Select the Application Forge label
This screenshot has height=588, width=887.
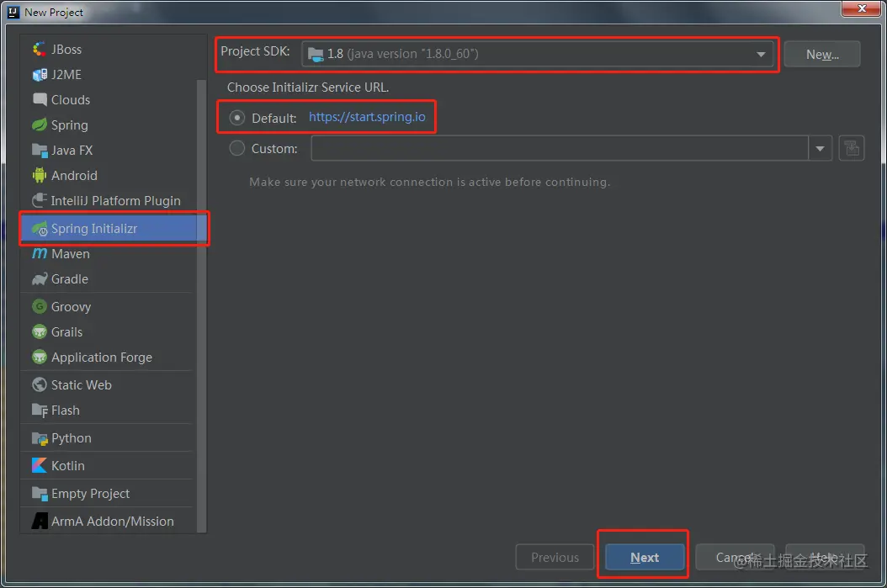[x=102, y=358]
